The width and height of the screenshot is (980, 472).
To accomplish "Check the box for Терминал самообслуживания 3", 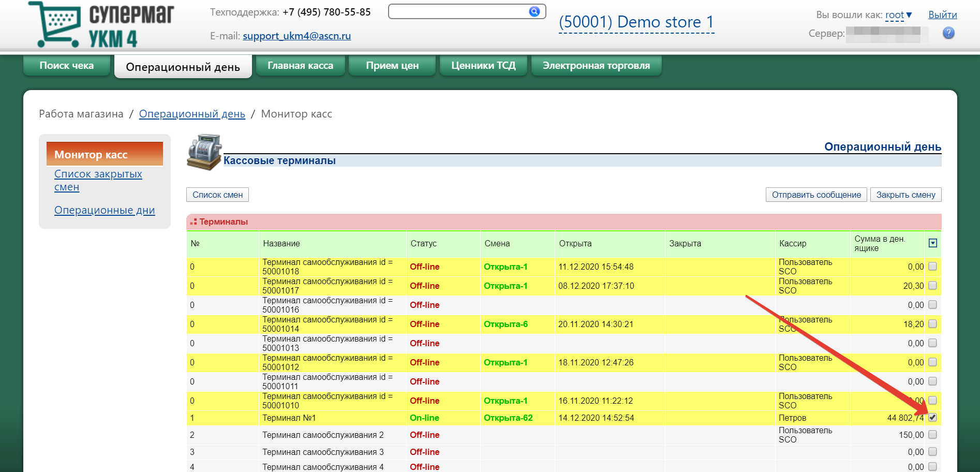I will [x=932, y=452].
